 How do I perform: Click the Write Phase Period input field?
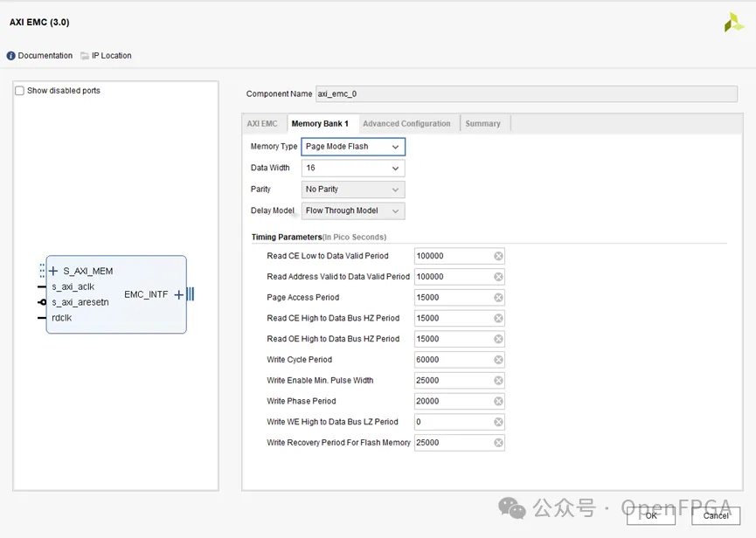pos(452,402)
